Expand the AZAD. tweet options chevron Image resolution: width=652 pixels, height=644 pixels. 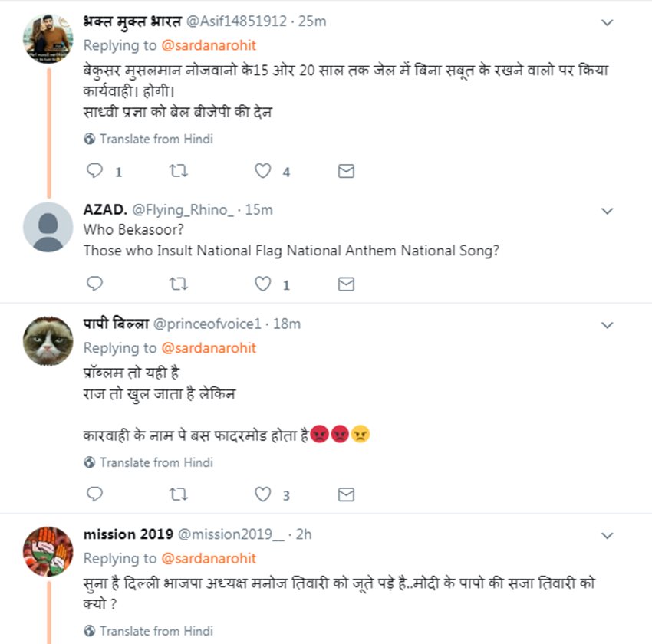click(x=607, y=211)
